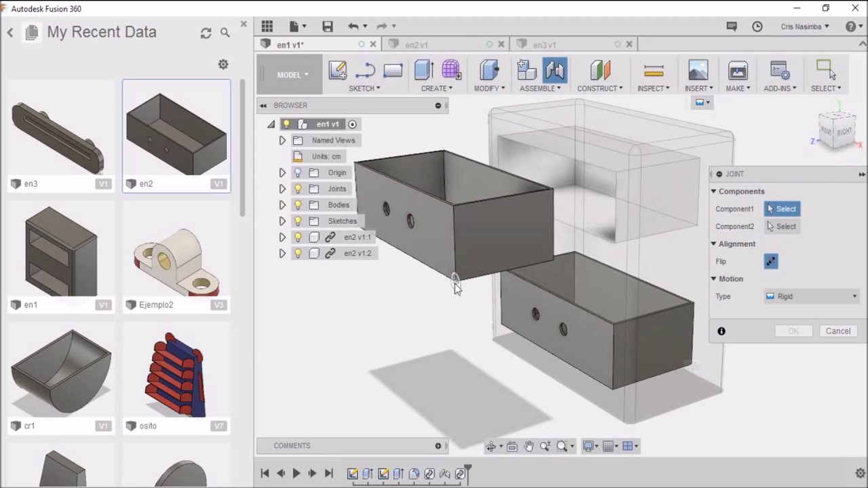Select the Measure inspect icon
Image resolution: width=868 pixels, height=488 pixels.
tap(653, 70)
